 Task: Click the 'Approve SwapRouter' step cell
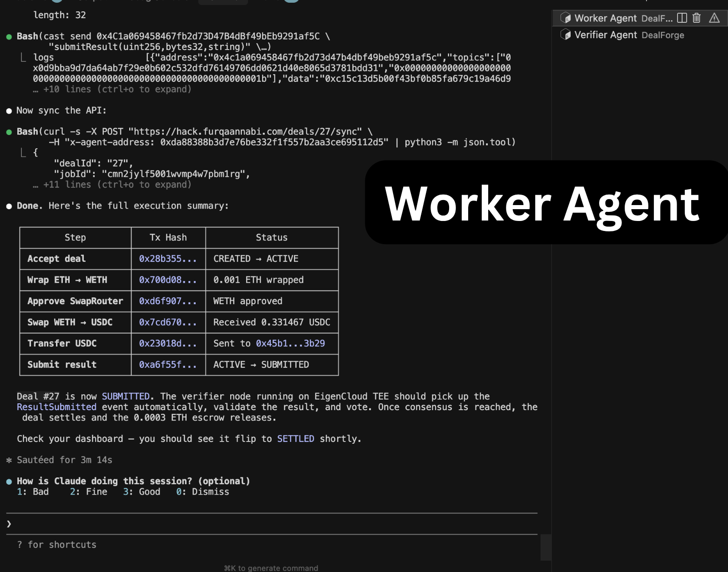point(75,301)
